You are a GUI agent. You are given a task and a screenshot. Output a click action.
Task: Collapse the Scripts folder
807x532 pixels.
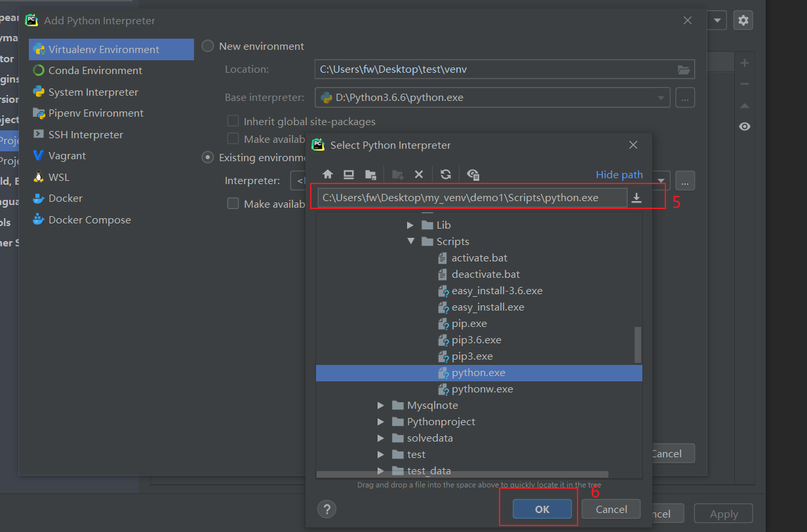(x=411, y=241)
